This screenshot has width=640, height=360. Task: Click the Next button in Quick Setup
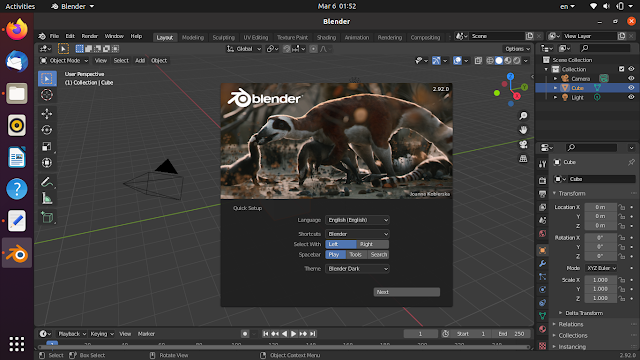pos(407,292)
